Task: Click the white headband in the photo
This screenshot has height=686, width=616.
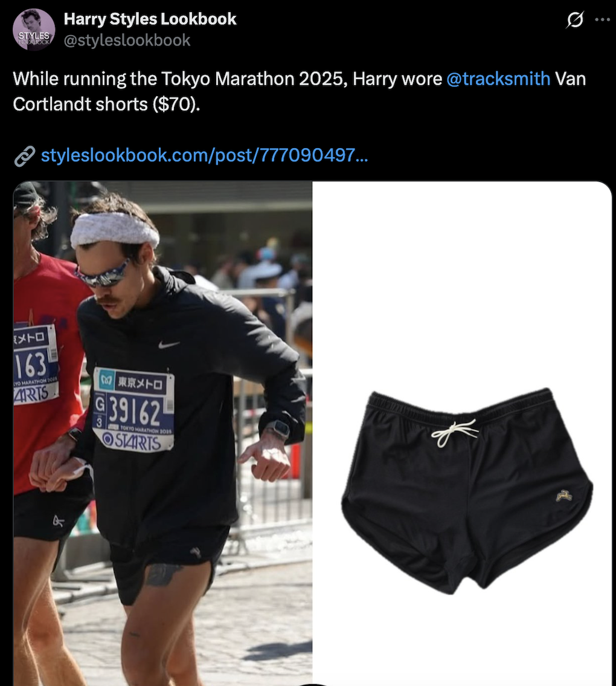Action: coord(115,231)
